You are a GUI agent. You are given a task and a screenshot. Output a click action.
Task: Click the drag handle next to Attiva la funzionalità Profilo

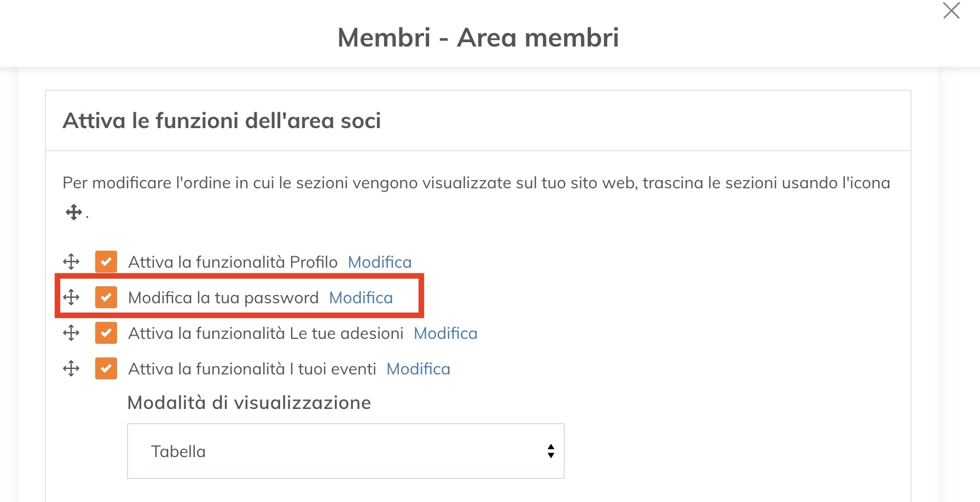tap(71, 261)
